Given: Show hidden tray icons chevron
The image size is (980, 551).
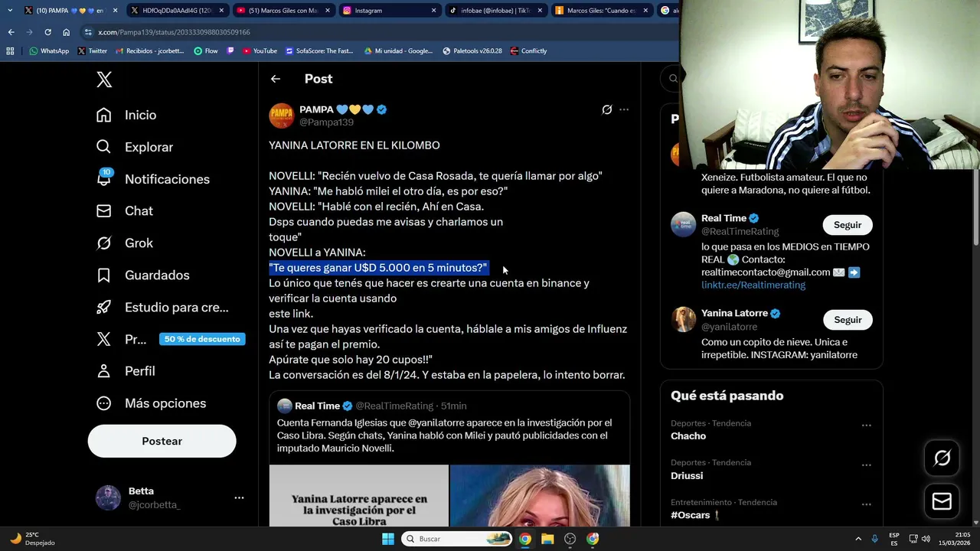Looking at the screenshot, I should pos(858,539).
